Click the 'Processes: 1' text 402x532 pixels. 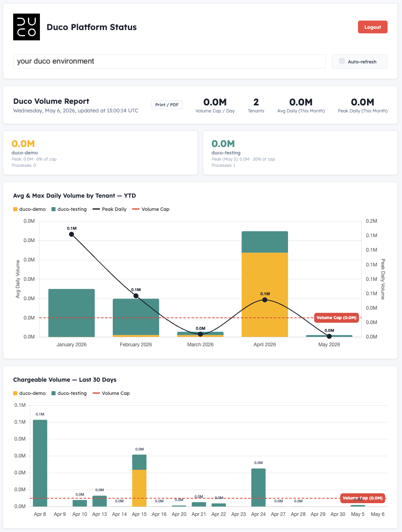(223, 166)
